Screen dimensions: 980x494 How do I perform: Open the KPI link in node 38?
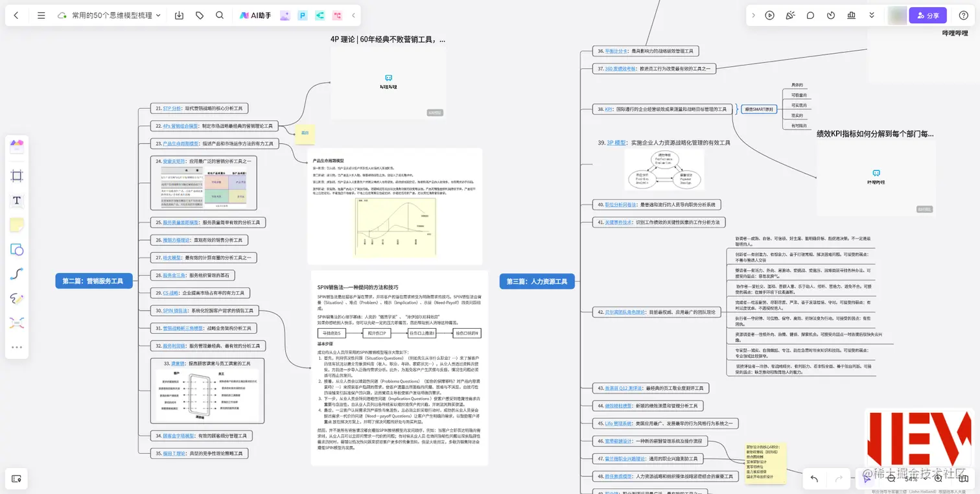(609, 109)
